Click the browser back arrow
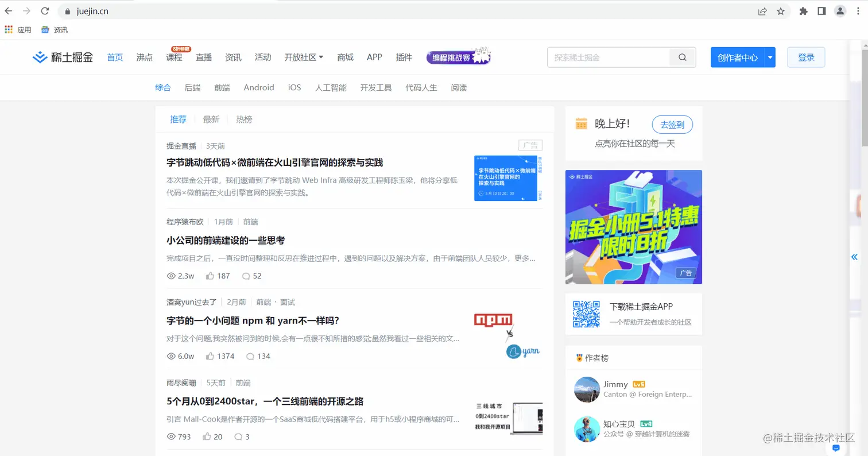The width and height of the screenshot is (868, 456). [x=9, y=11]
